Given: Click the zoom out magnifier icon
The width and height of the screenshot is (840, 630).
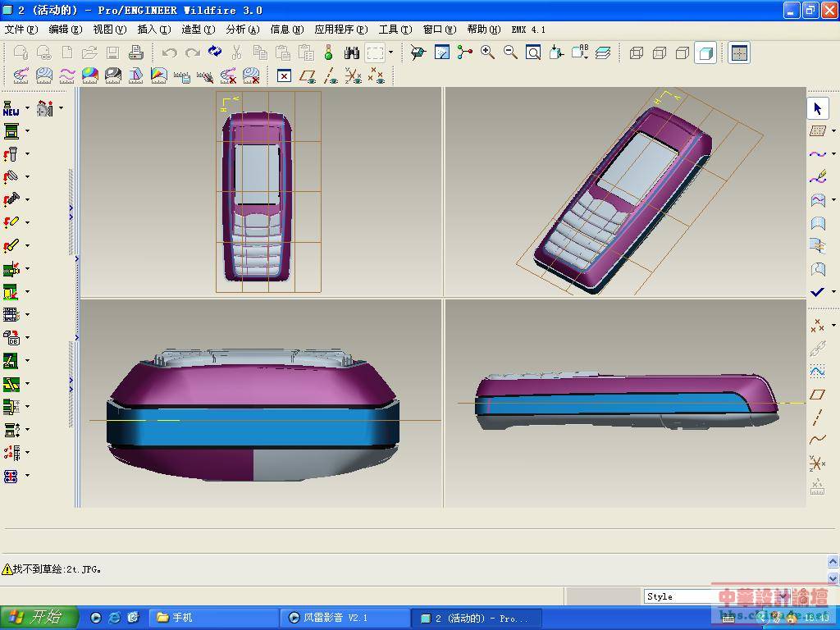Looking at the screenshot, I should [510, 52].
